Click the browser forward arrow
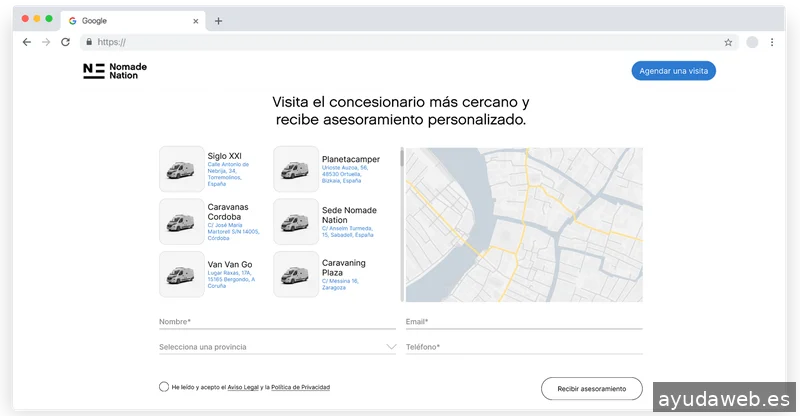Viewport: 800px width, 416px height. (x=46, y=42)
